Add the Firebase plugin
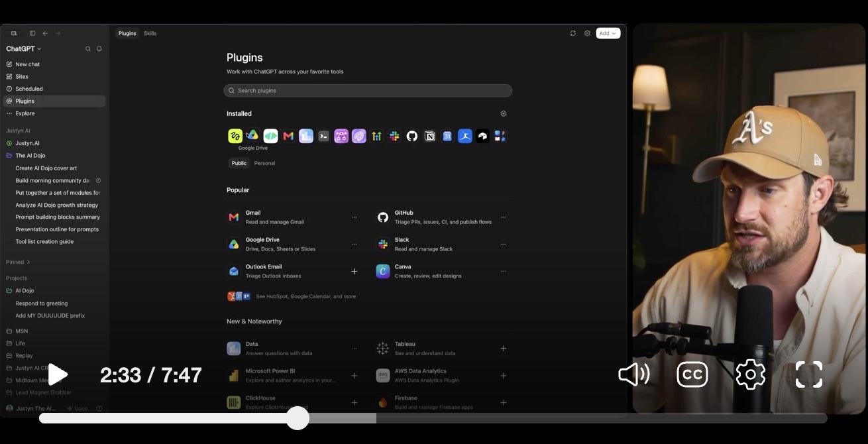The width and height of the screenshot is (868, 444). pyautogui.click(x=504, y=403)
